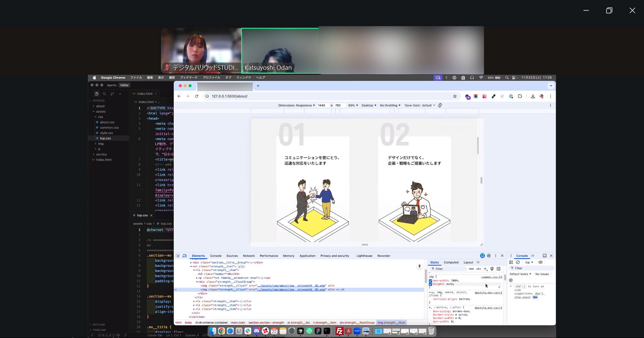Click the inspect element picker icon

click(x=178, y=256)
